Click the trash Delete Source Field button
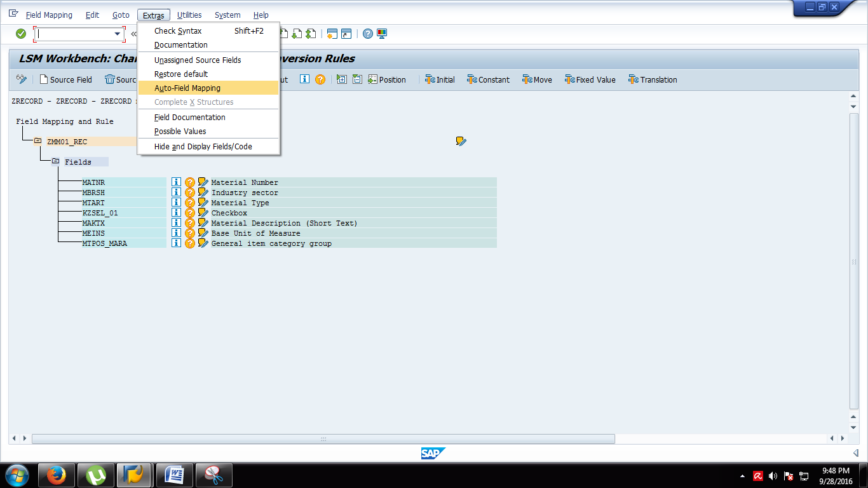868x488 pixels. coord(121,79)
